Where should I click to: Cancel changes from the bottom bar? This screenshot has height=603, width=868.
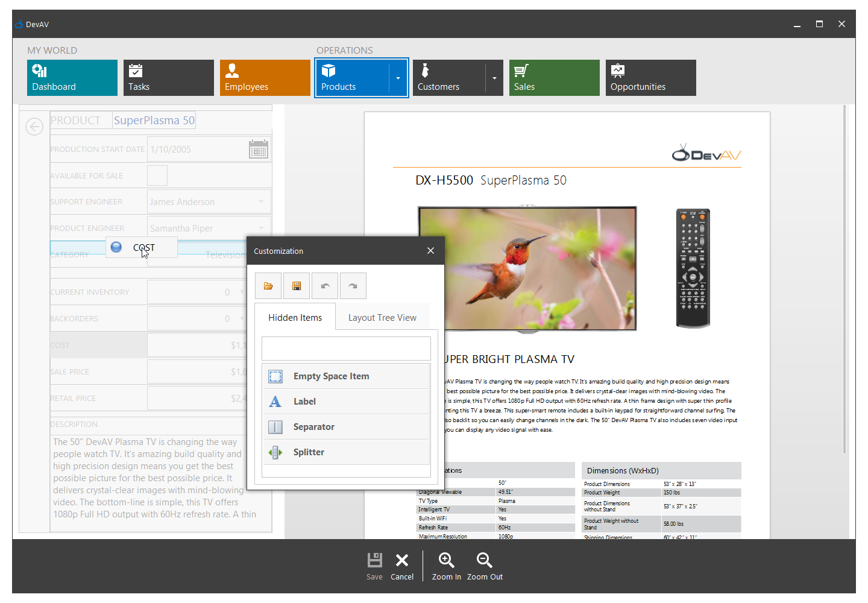pos(402,566)
